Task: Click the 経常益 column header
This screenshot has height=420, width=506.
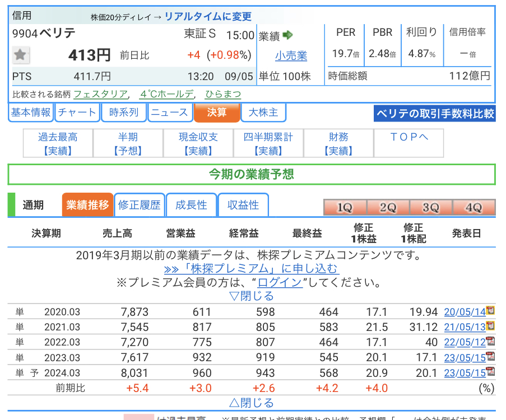Action: (x=244, y=233)
